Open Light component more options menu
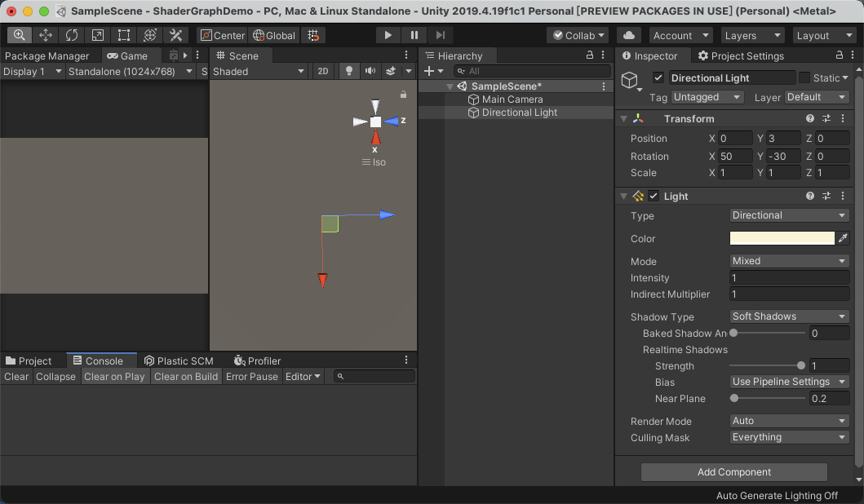The height and width of the screenshot is (504, 864). coord(843,196)
